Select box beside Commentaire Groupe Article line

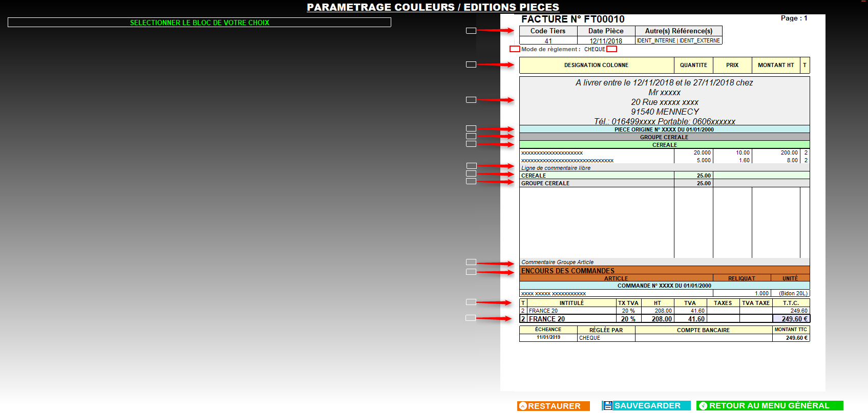(x=471, y=262)
